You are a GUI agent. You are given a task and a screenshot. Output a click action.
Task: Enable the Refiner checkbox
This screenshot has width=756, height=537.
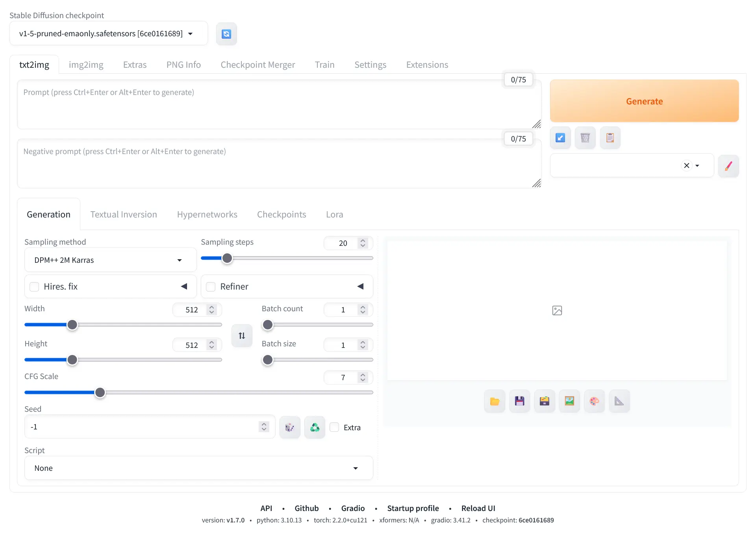click(x=211, y=287)
